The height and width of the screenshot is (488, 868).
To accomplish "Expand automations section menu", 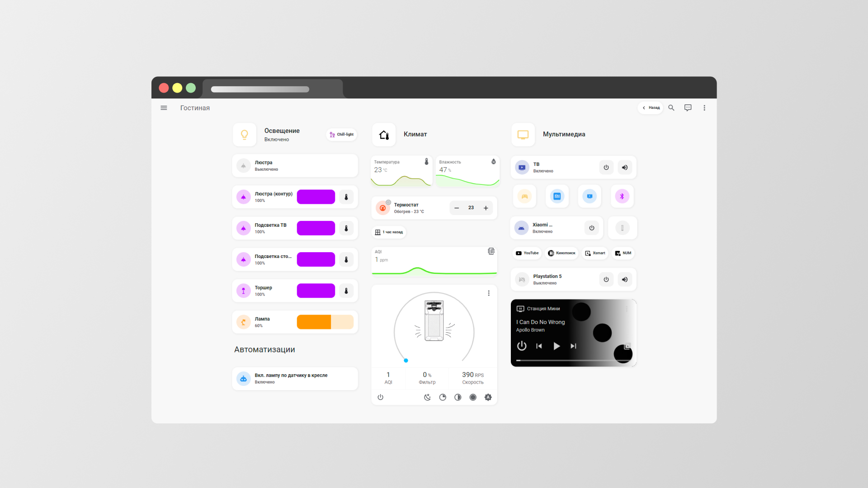I will (264, 350).
